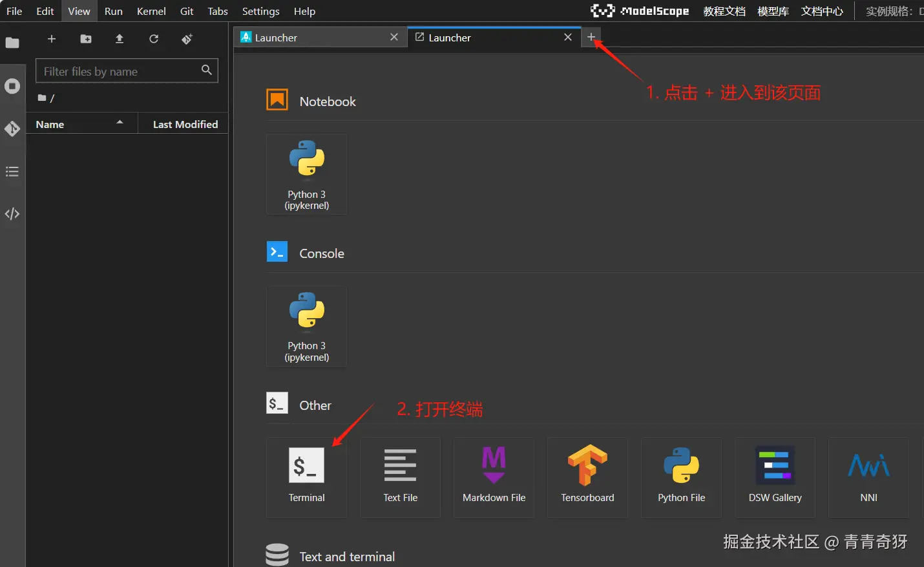Refresh the file list
This screenshot has height=567, width=924.
tap(154, 39)
